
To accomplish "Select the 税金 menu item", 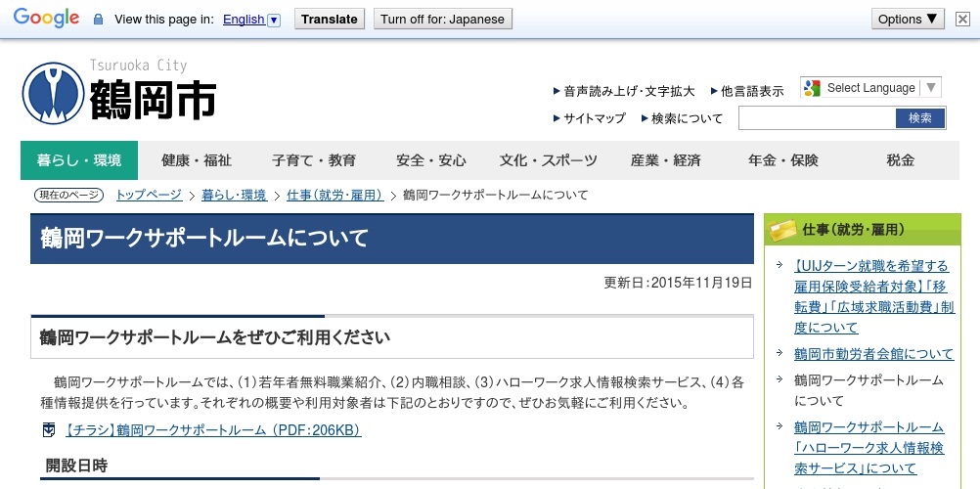I will coord(900,160).
